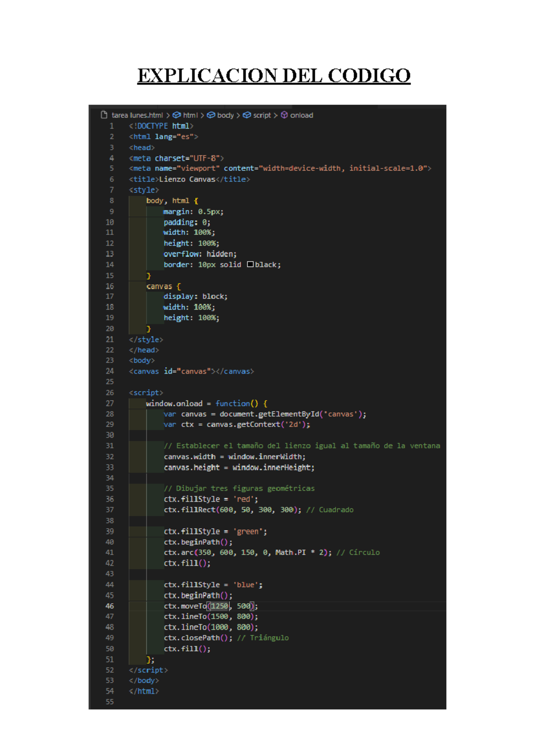Click the Math.PI text in arc call

[290, 552]
